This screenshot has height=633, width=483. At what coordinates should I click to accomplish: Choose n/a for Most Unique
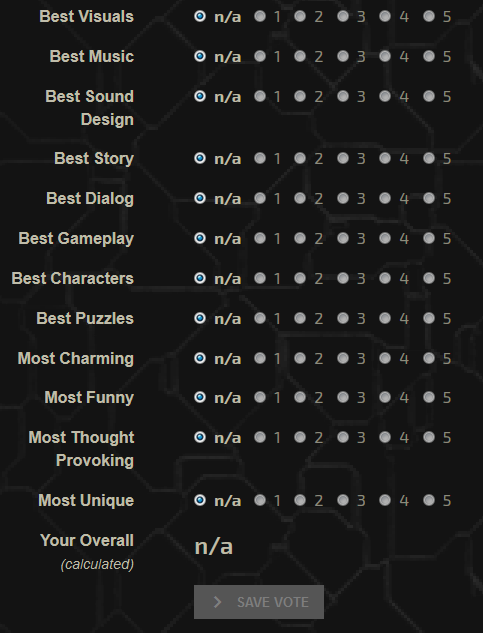(200, 500)
